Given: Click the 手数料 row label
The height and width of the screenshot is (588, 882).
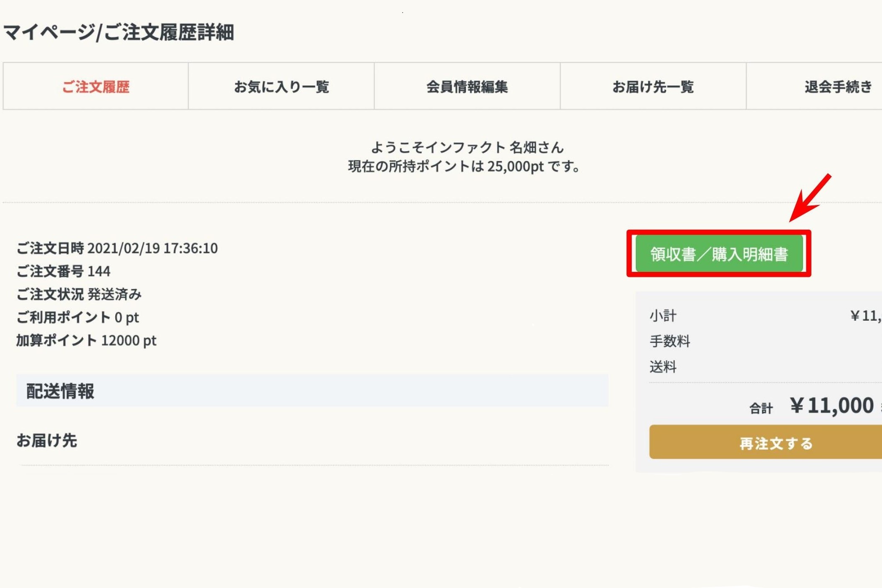Looking at the screenshot, I should coord(670,341).
